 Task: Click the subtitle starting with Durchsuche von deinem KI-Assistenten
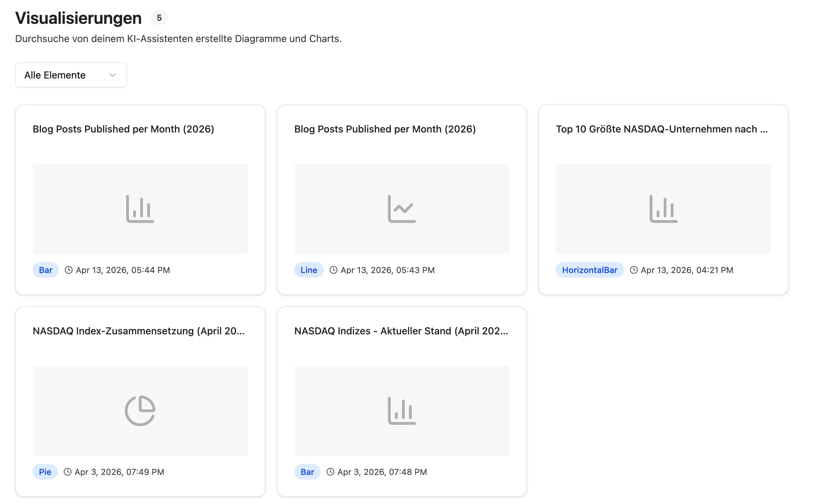pos(178,39)
